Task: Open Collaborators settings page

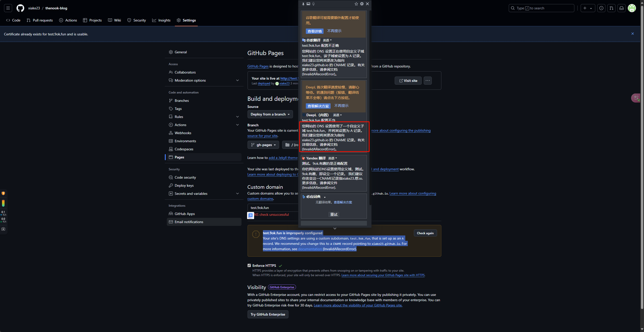Action: (x=204, y=72)
